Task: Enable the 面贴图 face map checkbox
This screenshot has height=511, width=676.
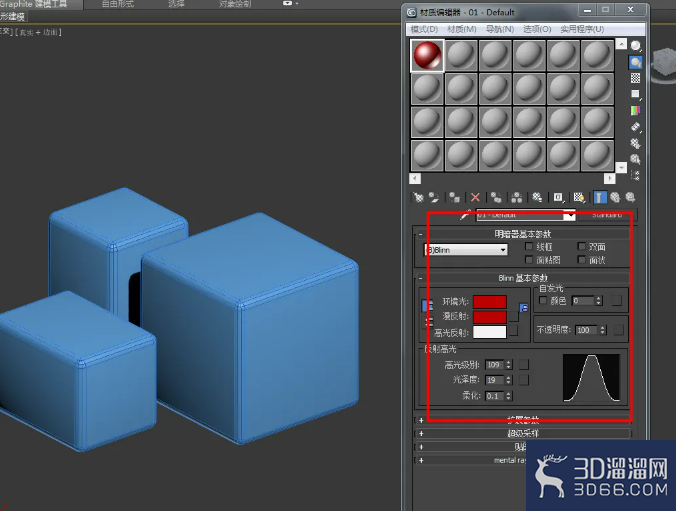Action: coord(529,260)
